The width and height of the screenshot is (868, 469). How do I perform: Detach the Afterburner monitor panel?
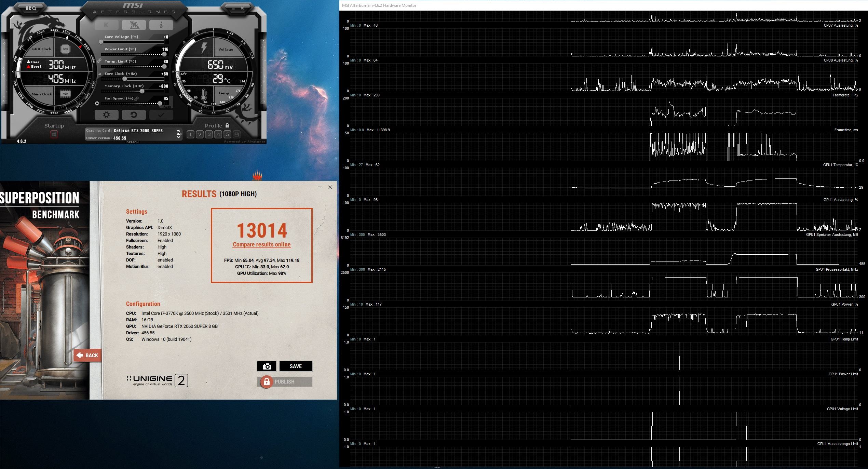tap(133, 142)
